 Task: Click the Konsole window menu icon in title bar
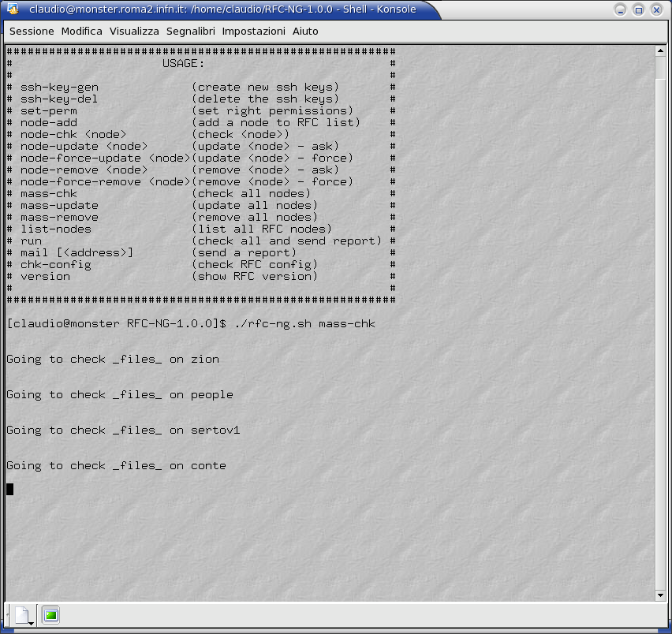13,9
